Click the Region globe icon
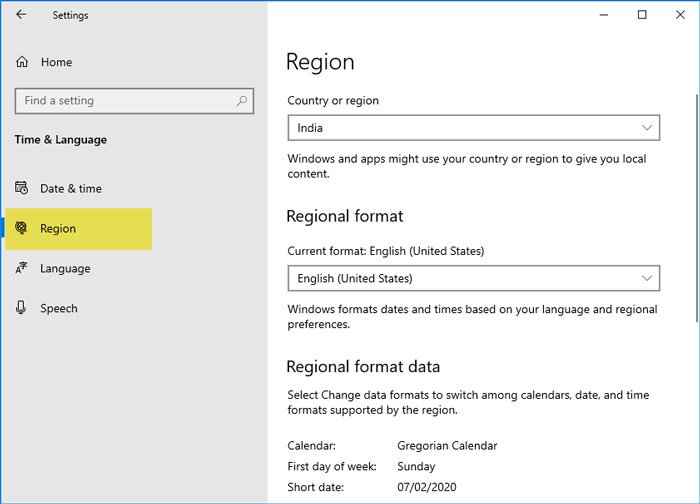This screenshot has height=504, width=700. tap(22, 228)
